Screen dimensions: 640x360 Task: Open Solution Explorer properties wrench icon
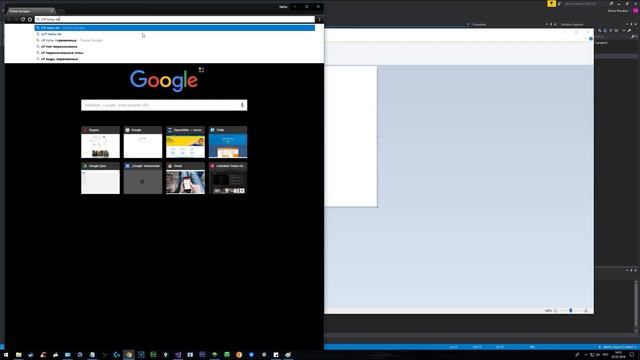(629, 31)
